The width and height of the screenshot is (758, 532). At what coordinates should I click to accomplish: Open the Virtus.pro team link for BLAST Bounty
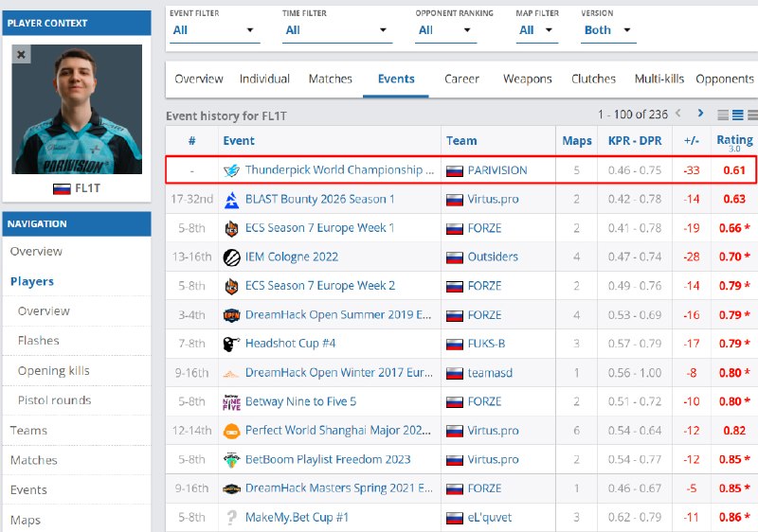493,200
